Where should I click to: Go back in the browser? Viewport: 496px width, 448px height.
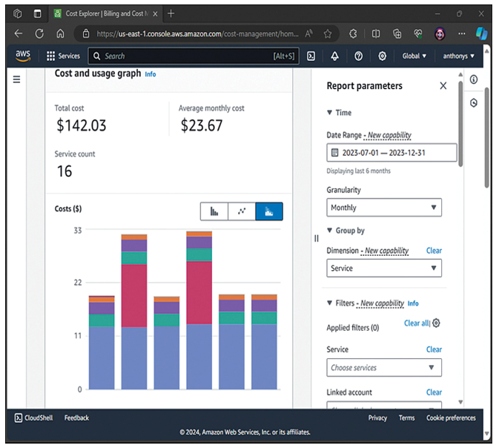point(19,33)
